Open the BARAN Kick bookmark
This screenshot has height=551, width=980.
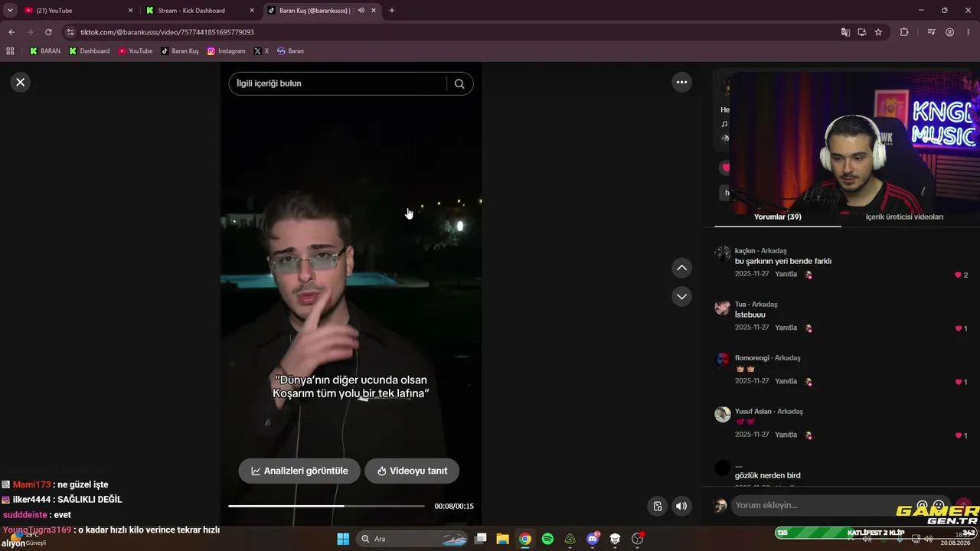(x=45, y=51)
